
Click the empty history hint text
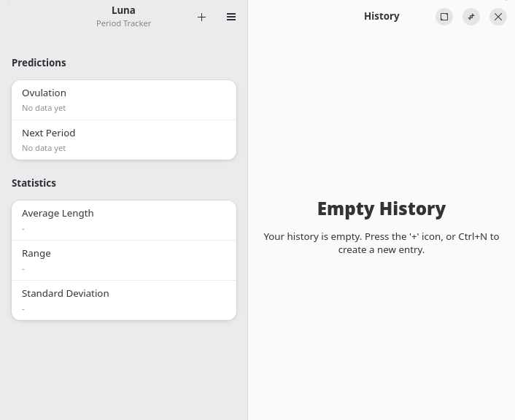[381, 243]
